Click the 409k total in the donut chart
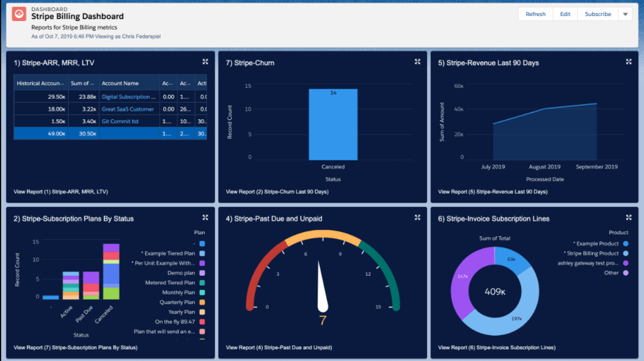The width and height of the screenshot is (644, 361). [x=495, y=292]
